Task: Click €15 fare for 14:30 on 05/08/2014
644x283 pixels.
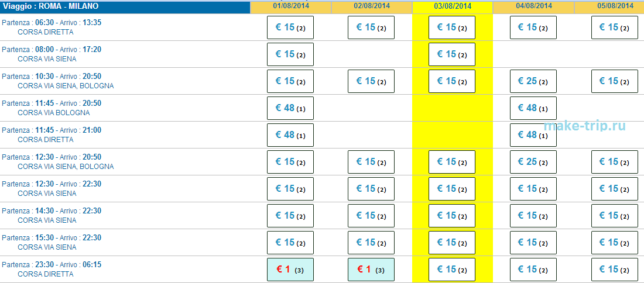Action: point(615,216)
